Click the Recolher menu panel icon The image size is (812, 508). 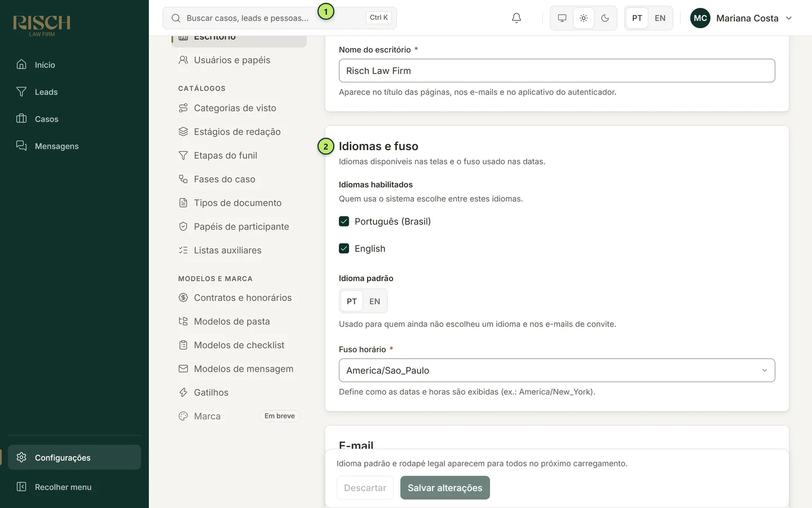[x=21, y=487]
